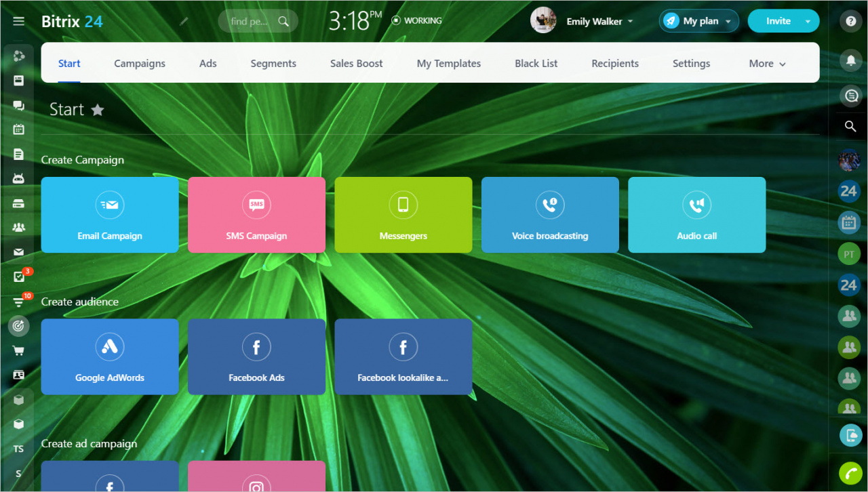Open the contact card icon in left sidebar

pyautogui.click(x=19, y=375)
